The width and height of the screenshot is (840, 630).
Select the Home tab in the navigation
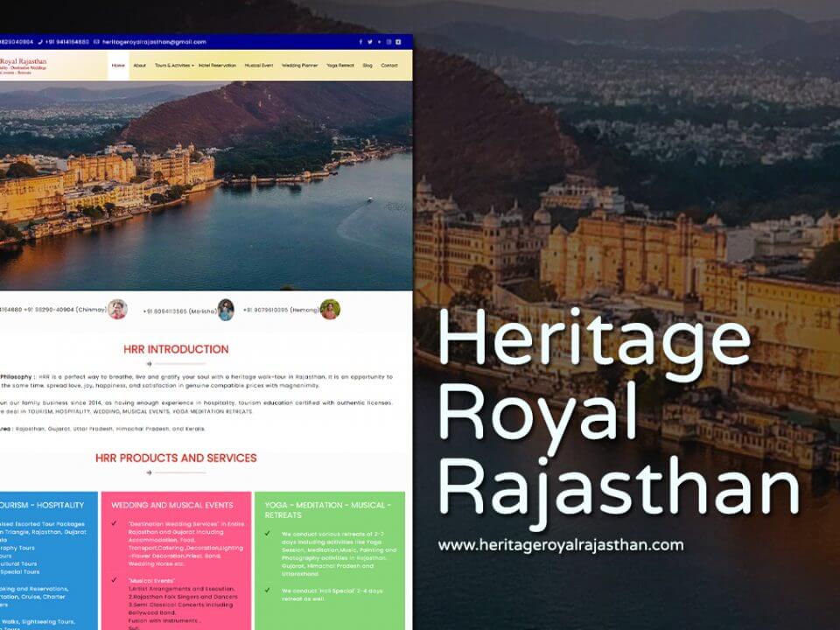coord(118,66)
